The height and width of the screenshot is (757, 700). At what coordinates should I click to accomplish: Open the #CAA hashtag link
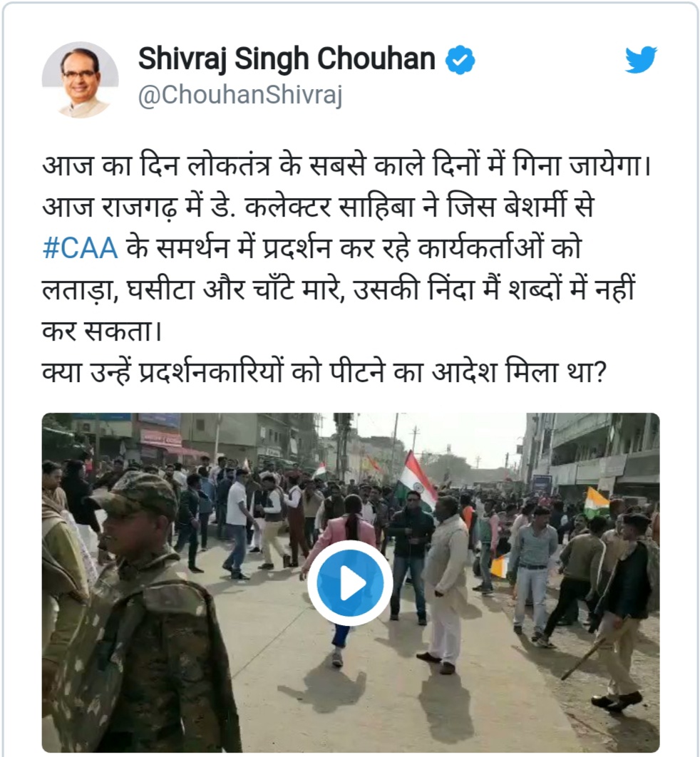[80, 248]
